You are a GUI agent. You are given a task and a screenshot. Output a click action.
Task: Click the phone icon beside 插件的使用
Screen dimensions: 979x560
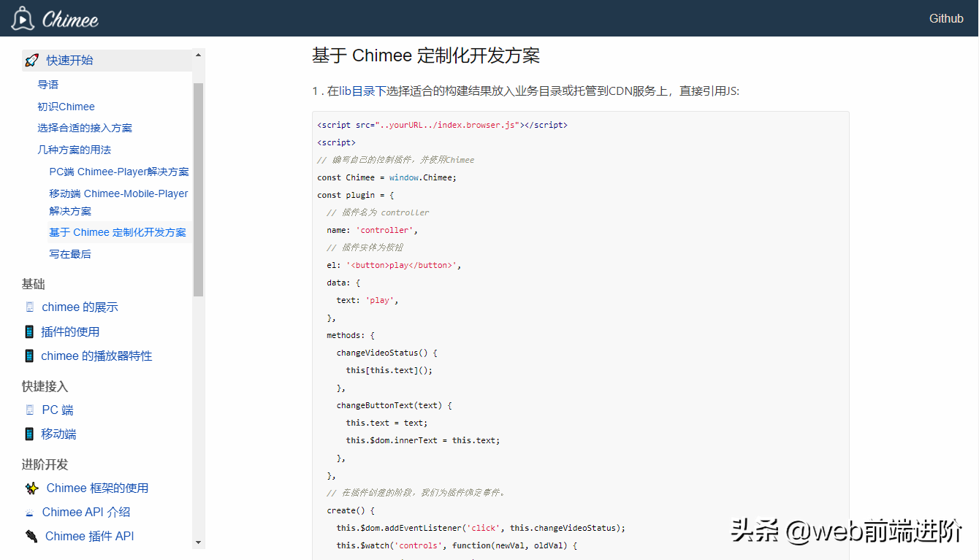[29, 331]
